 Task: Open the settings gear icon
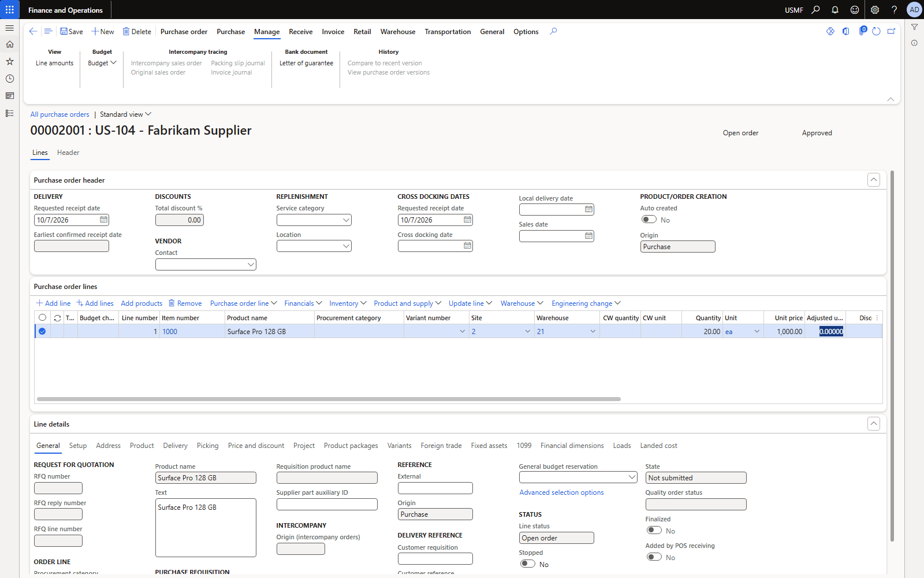(875, 10)
